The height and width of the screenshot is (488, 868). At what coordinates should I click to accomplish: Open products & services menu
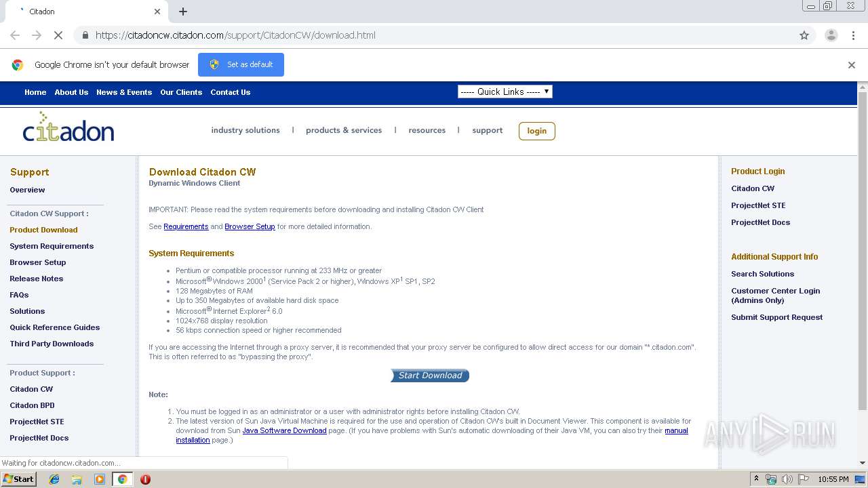[344, 130]
